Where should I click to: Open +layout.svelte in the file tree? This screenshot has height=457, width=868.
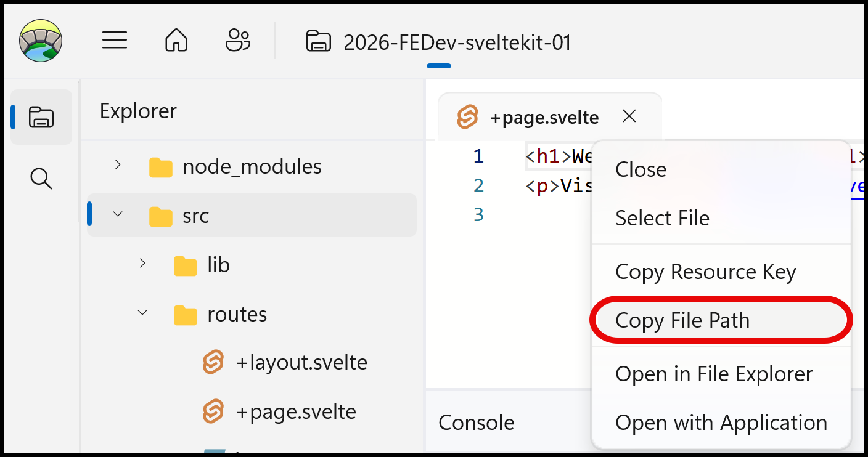click(x=301, y=363)
